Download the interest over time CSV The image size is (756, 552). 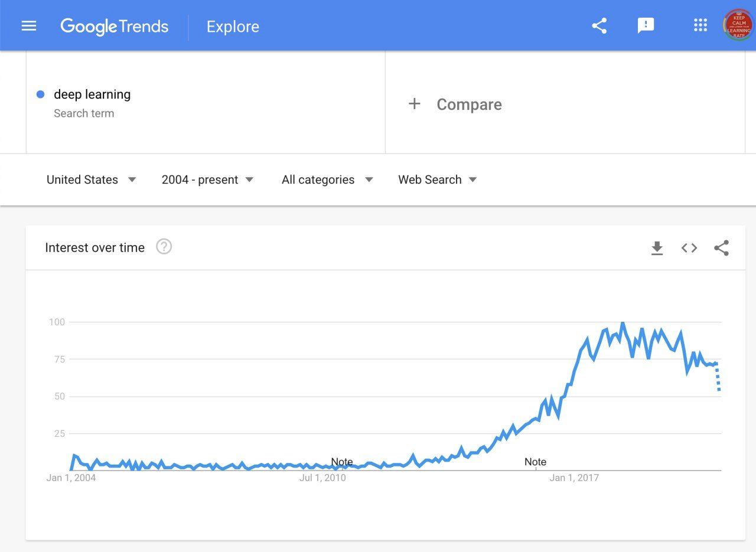tap(657, 249)
